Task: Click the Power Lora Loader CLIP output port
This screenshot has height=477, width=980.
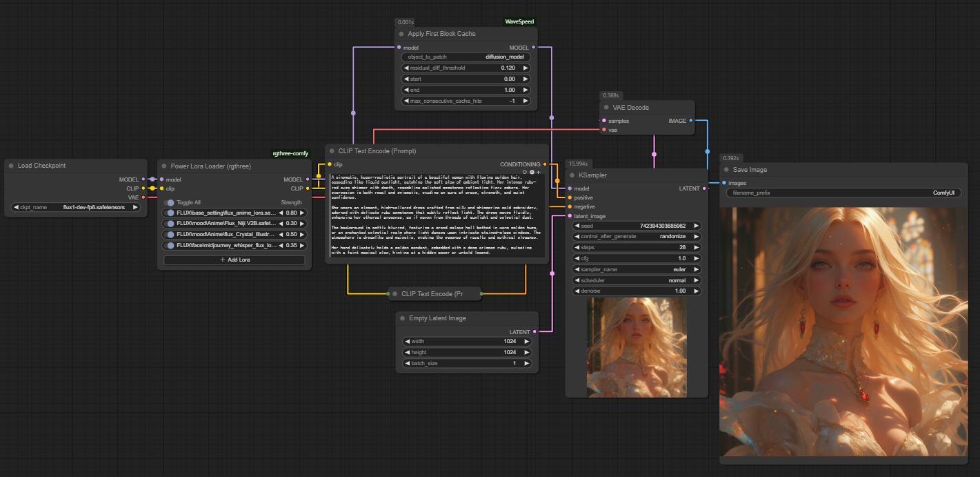Action: tap(308, 188)
